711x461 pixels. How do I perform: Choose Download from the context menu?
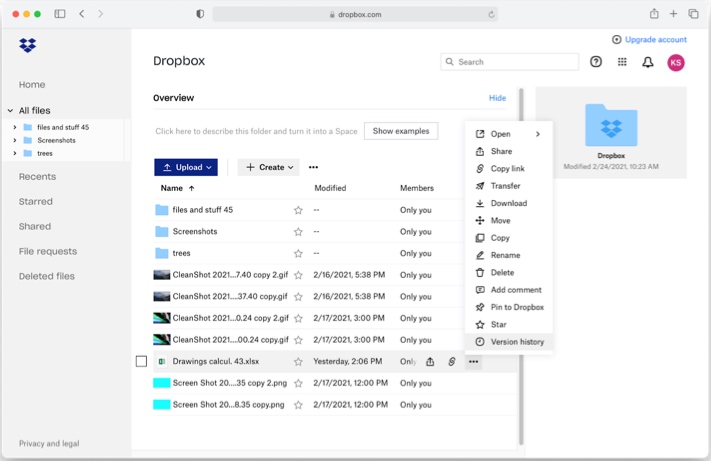pyautogui.click(x=509, y=203)
